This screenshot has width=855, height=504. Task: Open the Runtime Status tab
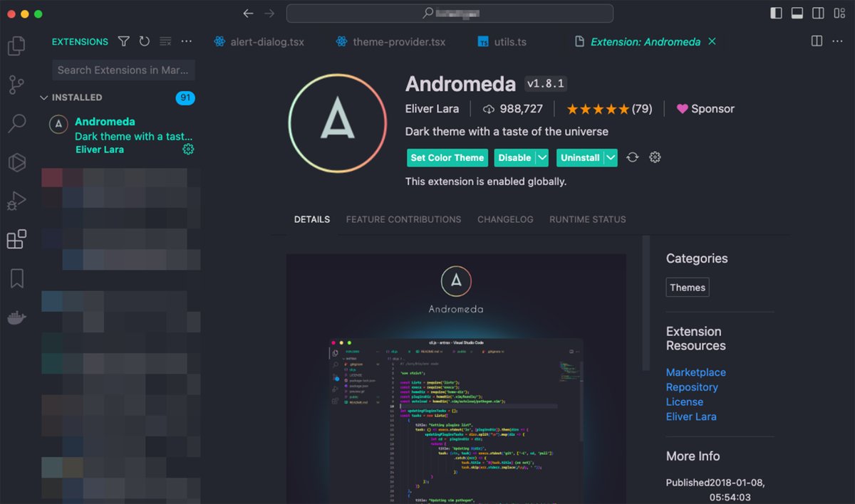(588, 219)
